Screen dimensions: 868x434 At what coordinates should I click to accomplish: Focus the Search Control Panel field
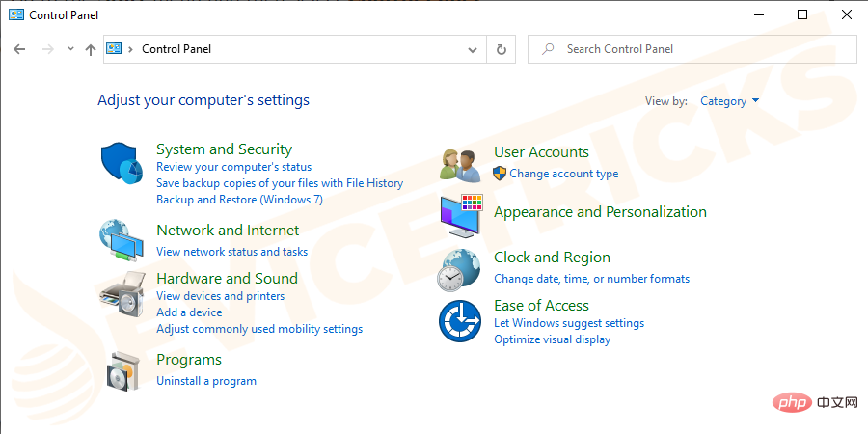tap(692, 49)
